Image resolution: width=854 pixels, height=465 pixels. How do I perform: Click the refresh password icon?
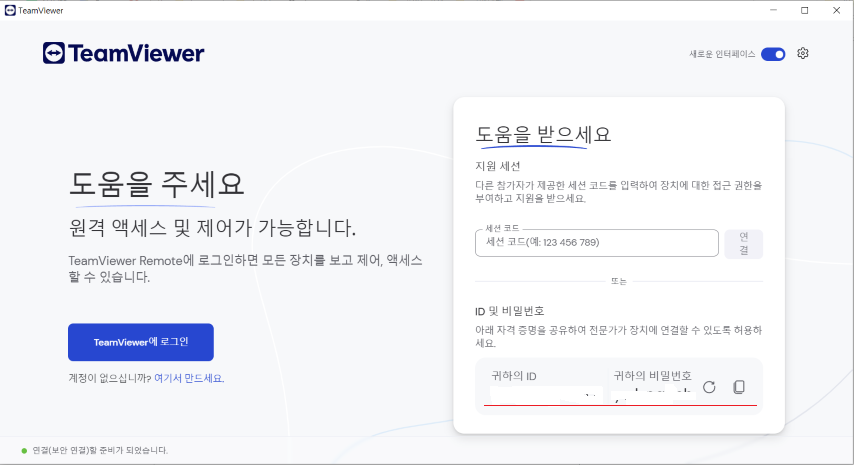pyautogui.click(x=709, y=387)
